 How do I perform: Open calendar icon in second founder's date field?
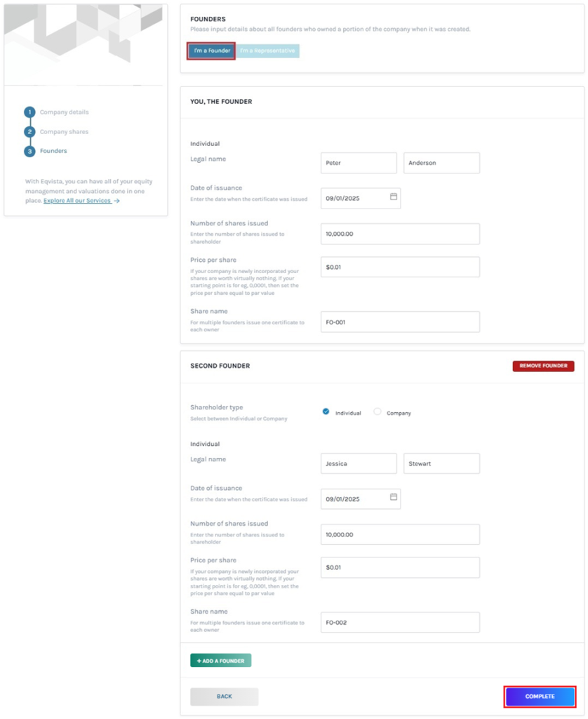pyautogui.click(x=394, y=498)
